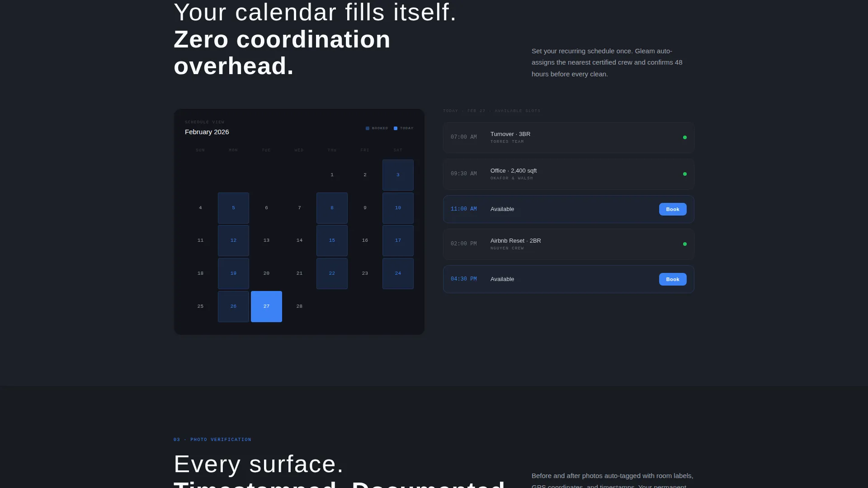This screenshot has height=488, width=868.
Task: Select unbooked day 28 in calendar
Action: coord(299,306)
